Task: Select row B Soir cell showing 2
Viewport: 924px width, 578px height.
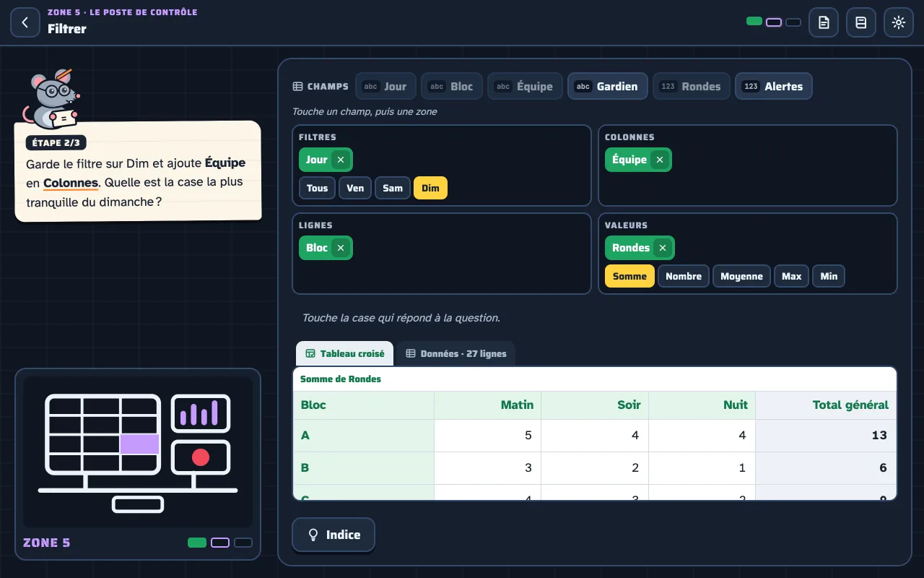Action: coord(595,468)
